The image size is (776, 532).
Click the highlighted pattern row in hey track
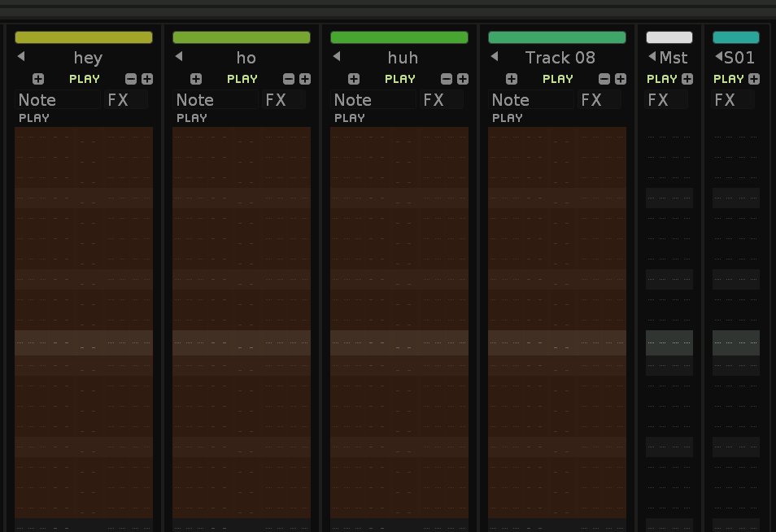pyautogui.click(x=84, y=342)
